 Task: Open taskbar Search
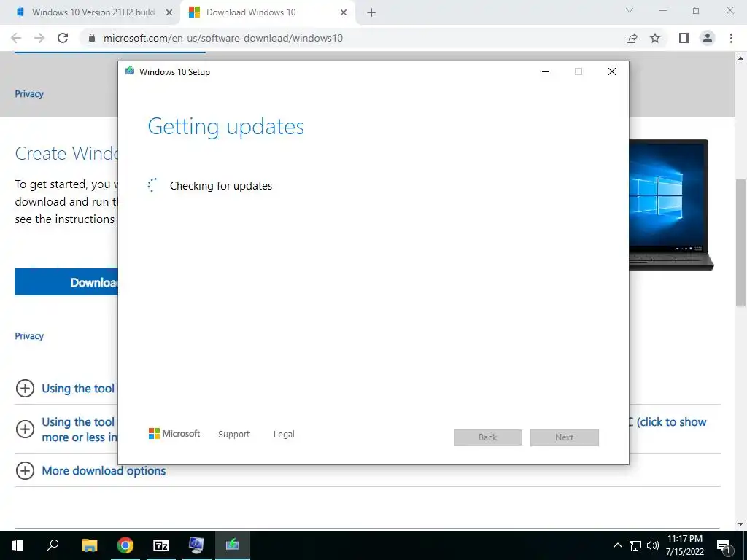[x=53, y=545]
